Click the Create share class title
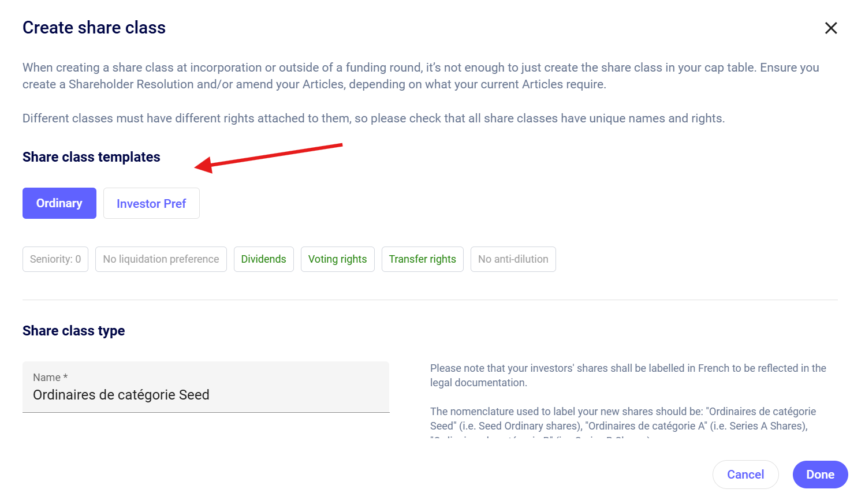Image resolution: width=865 pixels, height=504 pixels. point(94,28)
